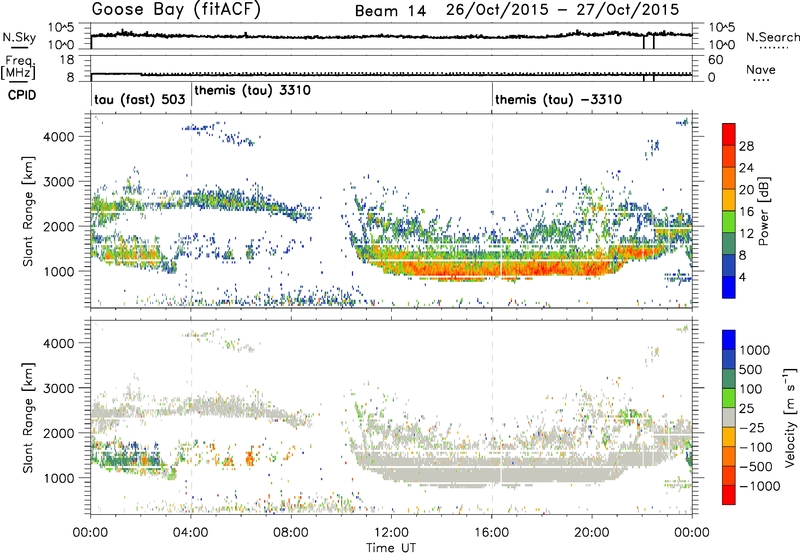Click the 4000 tick label in the power panel

coord(59,136)
